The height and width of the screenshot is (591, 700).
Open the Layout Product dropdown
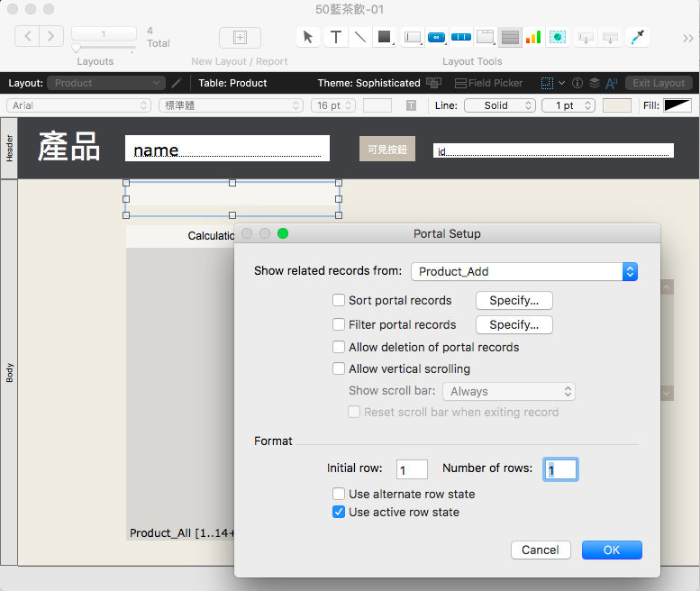pyautogui.click(x=106, y=83)
